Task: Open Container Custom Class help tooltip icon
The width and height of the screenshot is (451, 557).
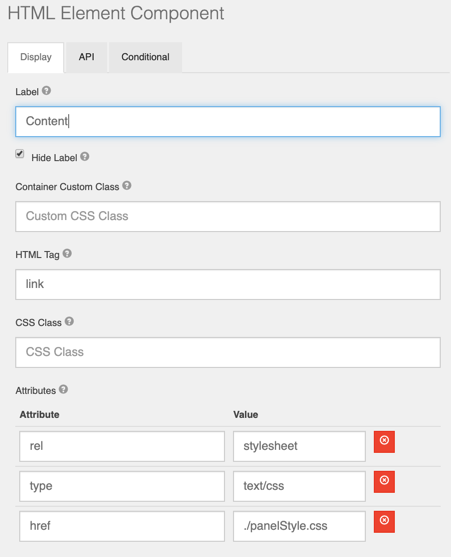Action: (127, 185)
